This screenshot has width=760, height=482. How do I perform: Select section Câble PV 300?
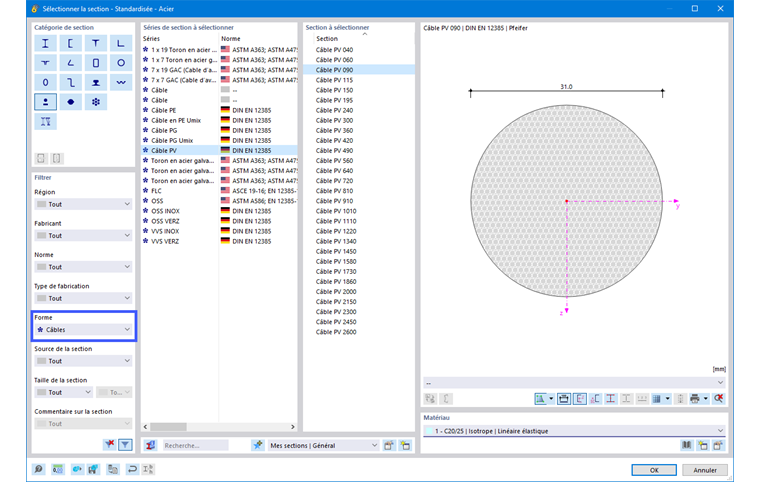point(359,120)
